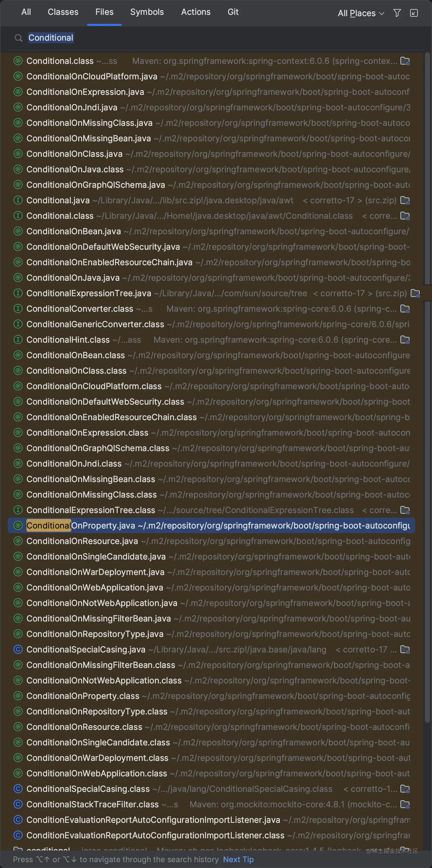Click library folder icon on ConditionalConverter.class row

405,309
